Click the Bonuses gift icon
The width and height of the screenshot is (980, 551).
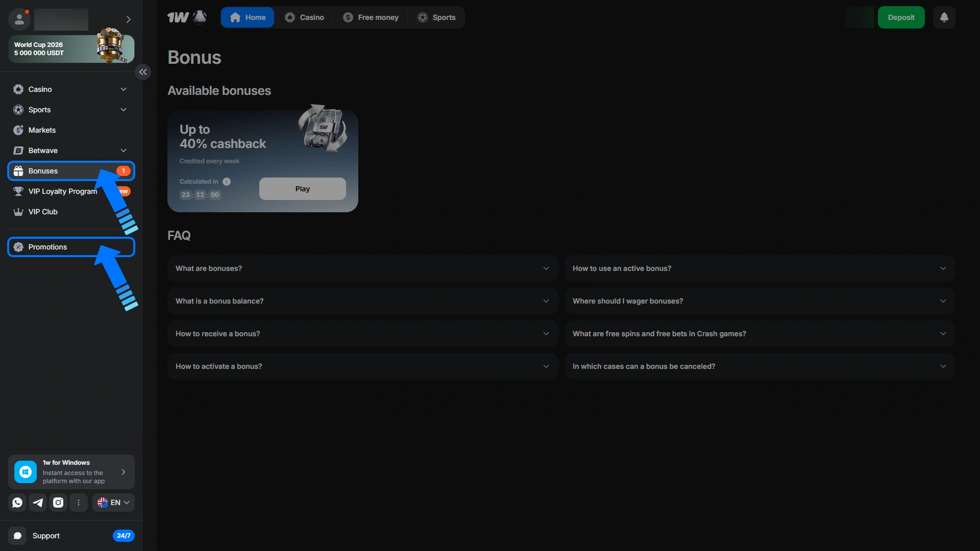(x=18, y=171)
